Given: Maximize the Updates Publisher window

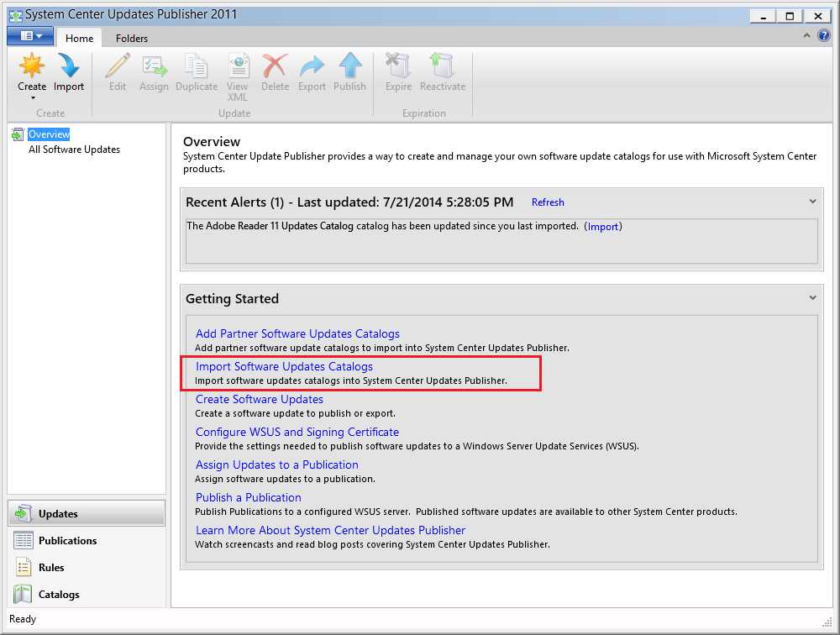Looking at the screenshot, I should click(x=790, y=16).
